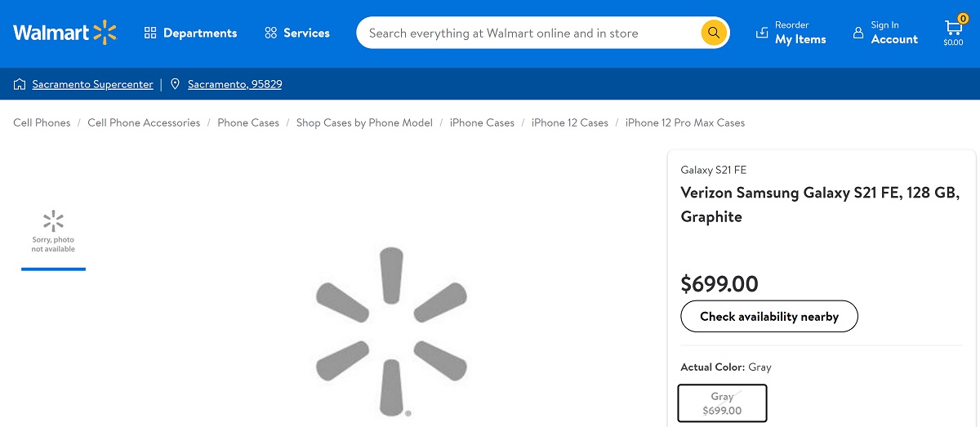Open the shopping cart icon
Screen dimensions: 980x427
(953, 29)
